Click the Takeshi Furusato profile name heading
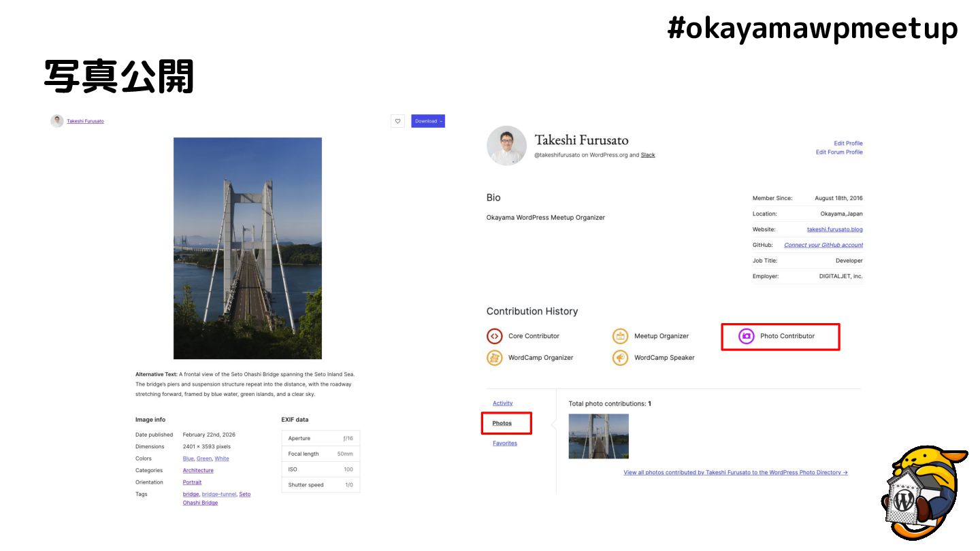Screen dimensions: 980x551 [x=582, y=140]
